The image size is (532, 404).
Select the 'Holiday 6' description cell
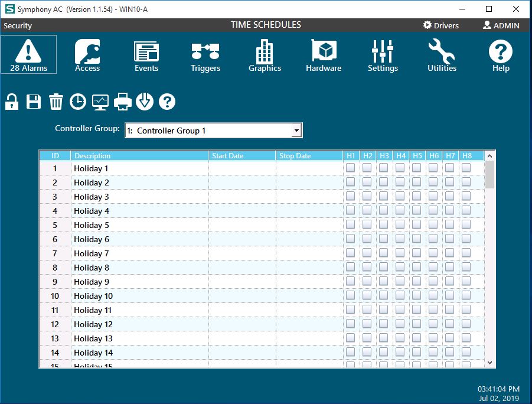click(140, 239)
